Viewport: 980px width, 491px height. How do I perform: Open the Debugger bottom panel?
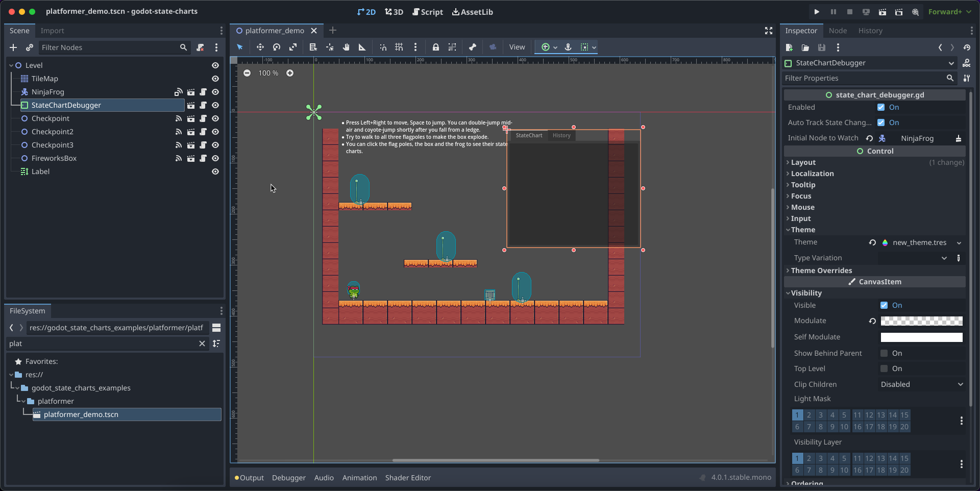pyautogui.click(x=289, y=478)
